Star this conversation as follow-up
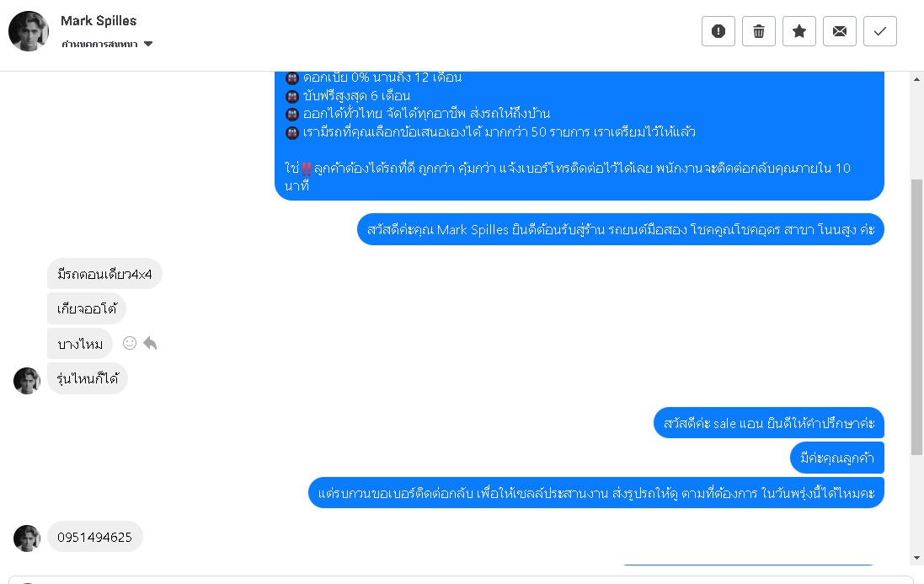 (x=799, y=31)
